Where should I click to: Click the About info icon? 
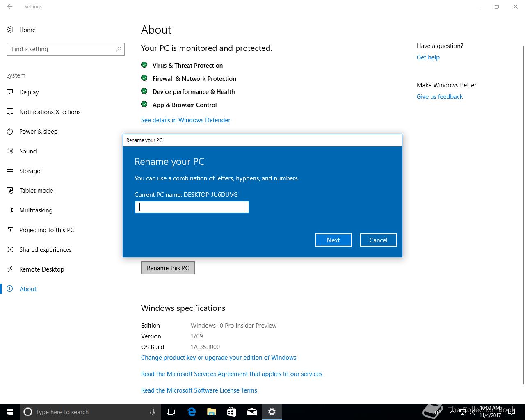point(10,289)
